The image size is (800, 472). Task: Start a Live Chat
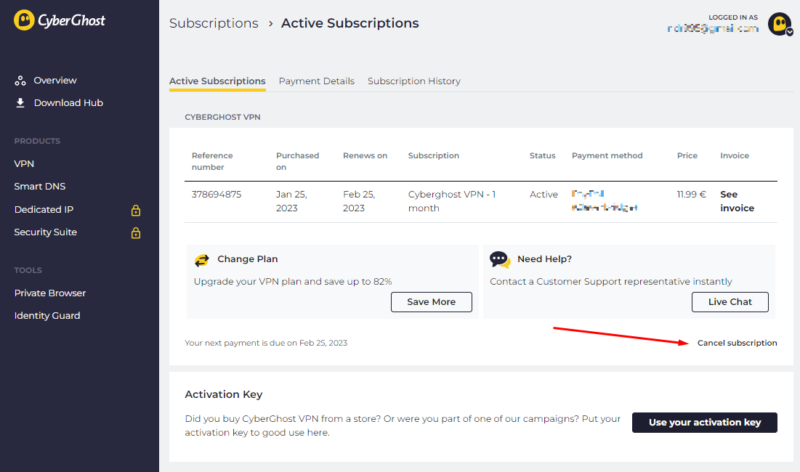pos(730,302)
